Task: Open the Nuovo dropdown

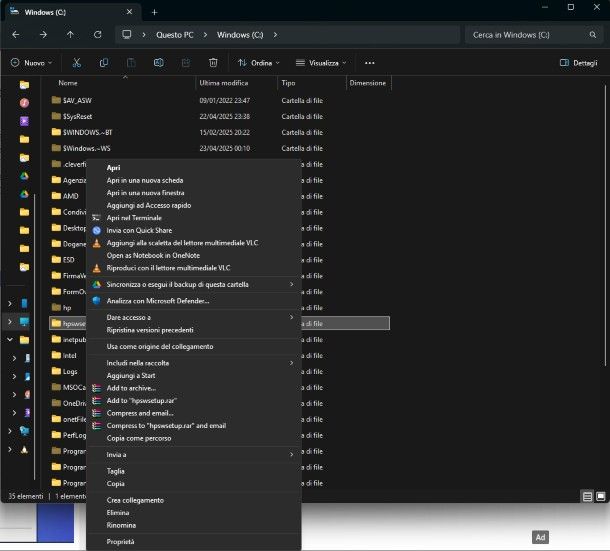Action: click(33, 62)
